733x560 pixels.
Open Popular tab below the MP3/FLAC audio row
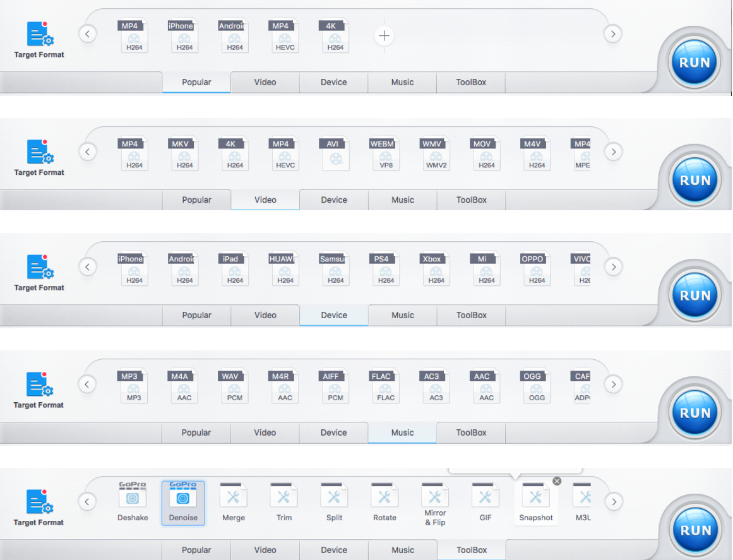click(x=196, y=433)
